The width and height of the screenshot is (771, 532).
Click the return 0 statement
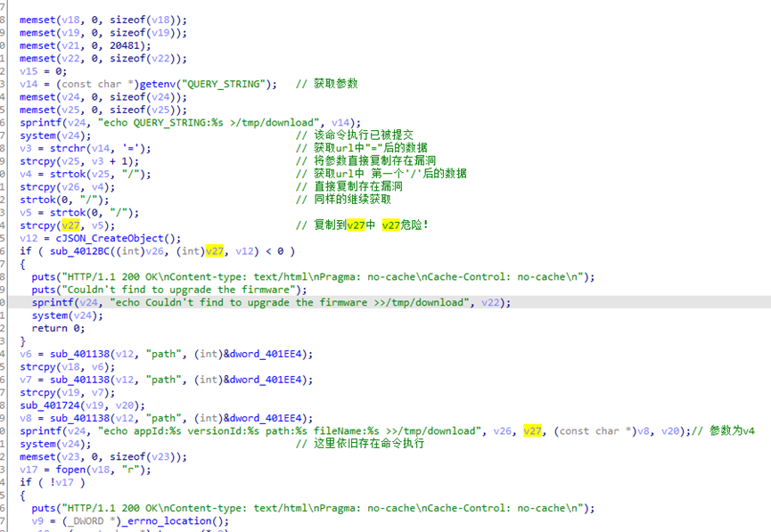click(x=58, y=328)
